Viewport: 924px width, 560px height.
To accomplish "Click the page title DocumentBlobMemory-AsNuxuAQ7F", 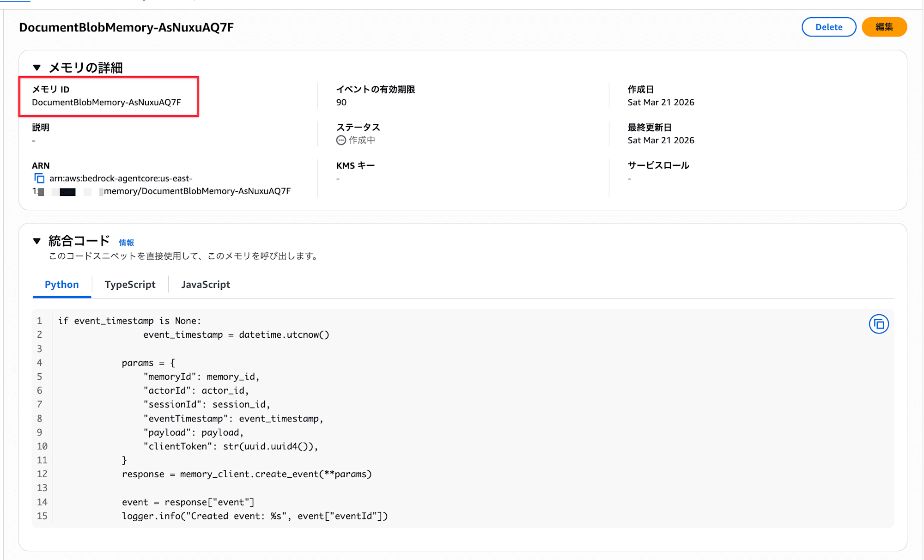I will click(x=126, y=28).
